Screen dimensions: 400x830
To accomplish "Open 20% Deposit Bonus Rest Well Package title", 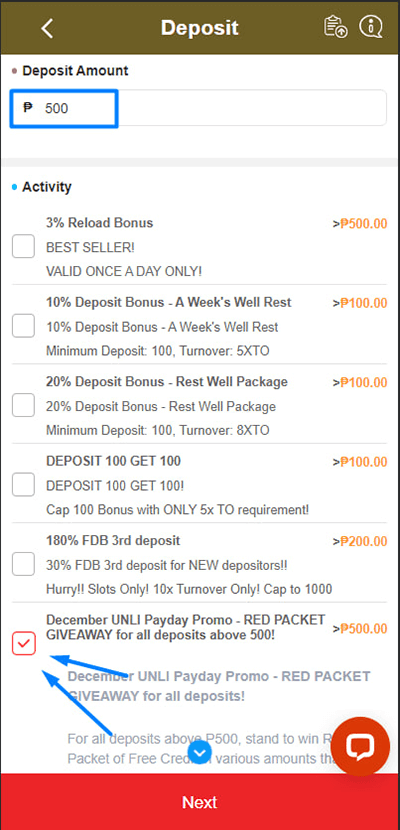I will click(x=167, y=382).
